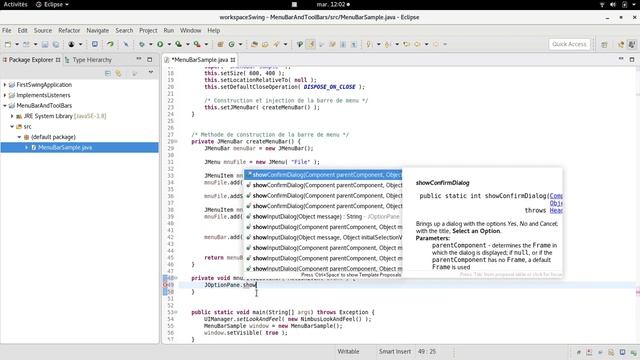
Task: Click the Back navigation arrow icon
Action: pos(417,44)
